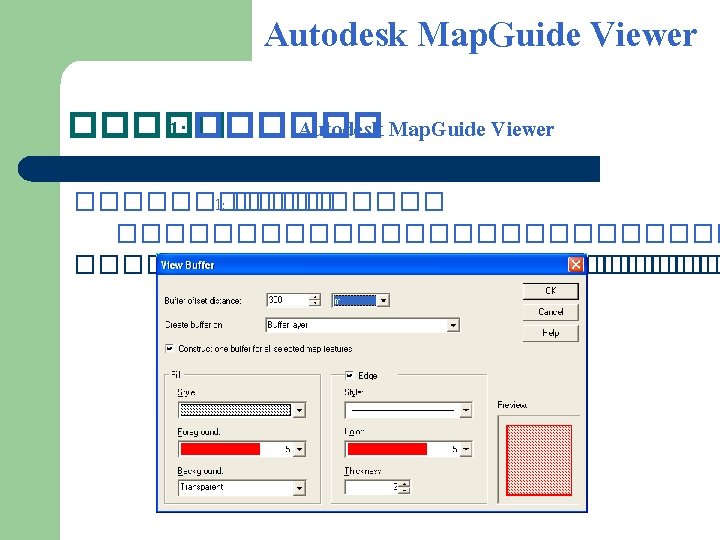Click OK in View Buffer dialog

coord(550,291)
